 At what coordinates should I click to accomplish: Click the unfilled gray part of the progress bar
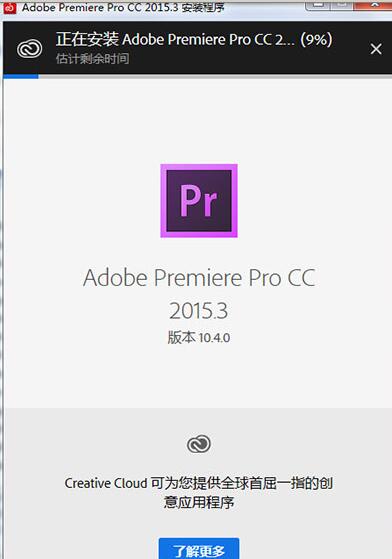[215, 76]
